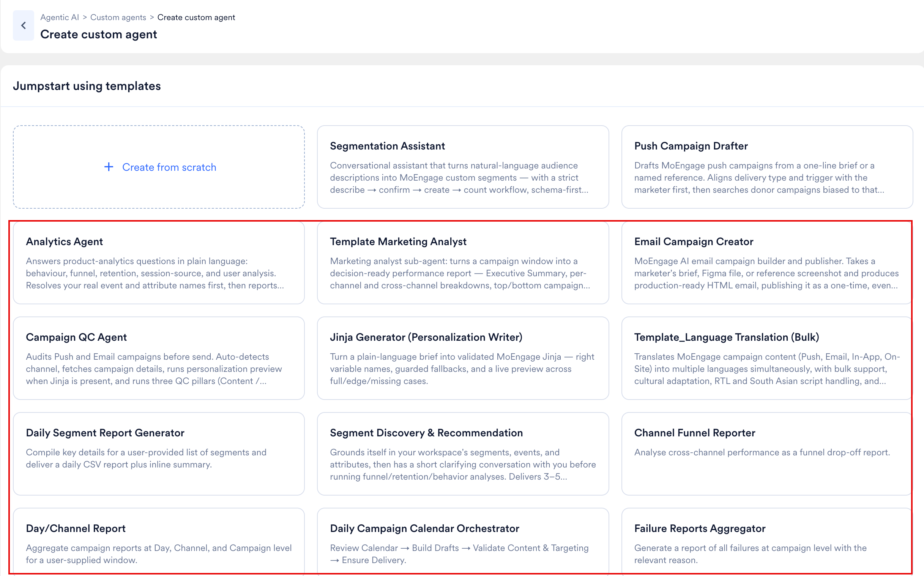Pick the Channel Funnel Reporter template
The image size is (924, 576).
point(767,454)
